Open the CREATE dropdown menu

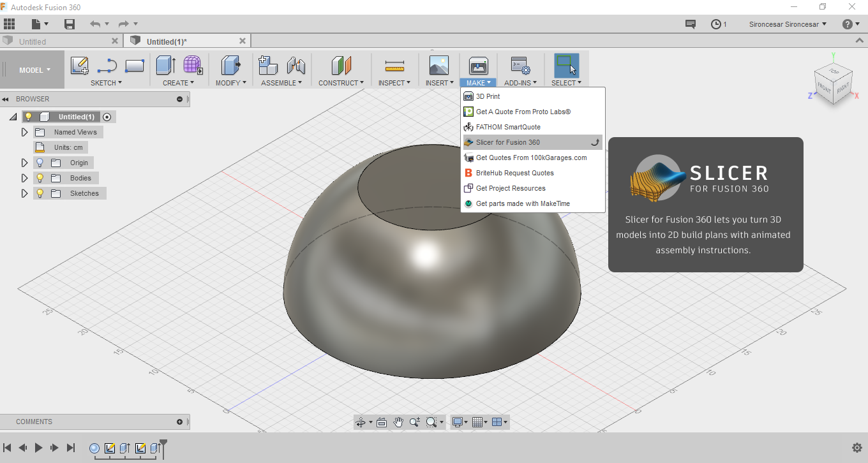178,83
